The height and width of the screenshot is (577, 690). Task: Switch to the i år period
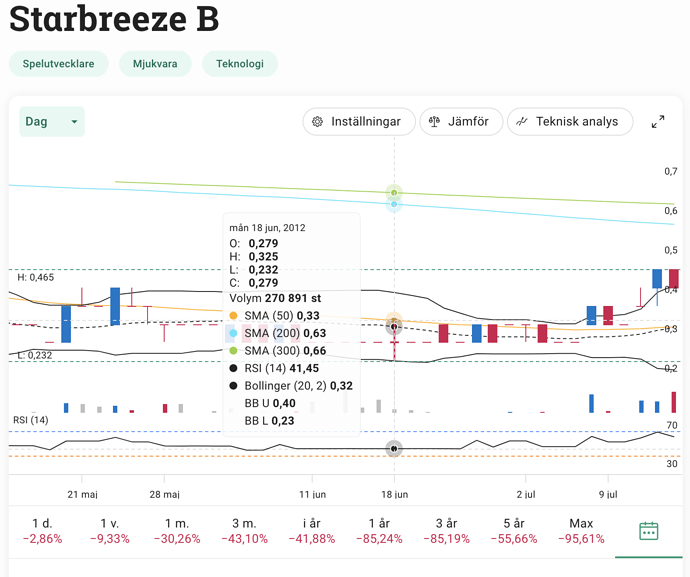tap(312, 531)
